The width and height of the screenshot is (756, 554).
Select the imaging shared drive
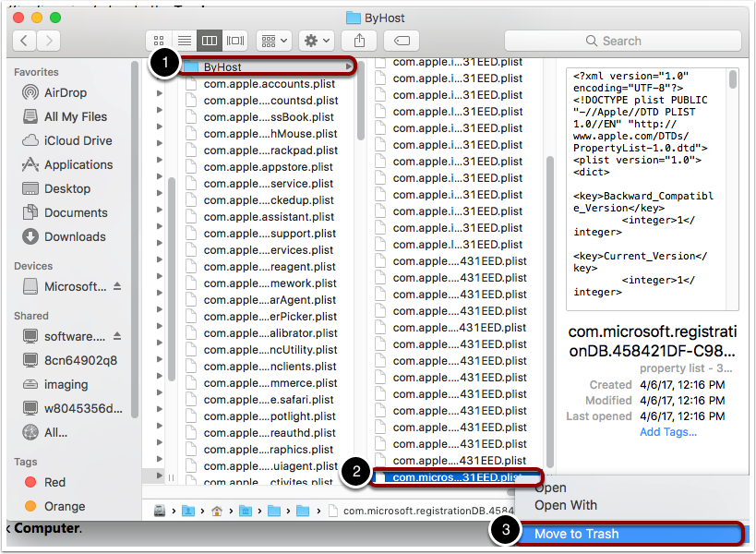[x=66, y=384]
